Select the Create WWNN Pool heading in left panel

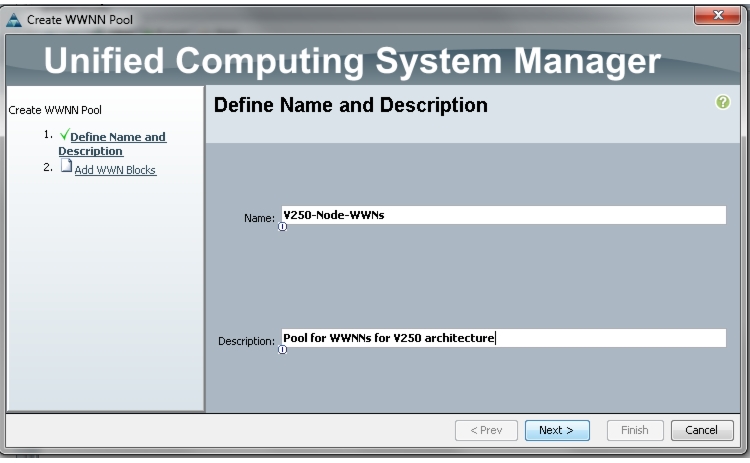[x=55, y=110]
